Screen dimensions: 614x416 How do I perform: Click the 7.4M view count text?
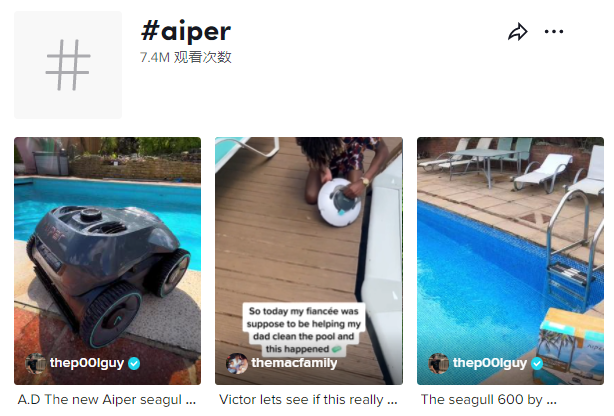[x=186, y=57]
